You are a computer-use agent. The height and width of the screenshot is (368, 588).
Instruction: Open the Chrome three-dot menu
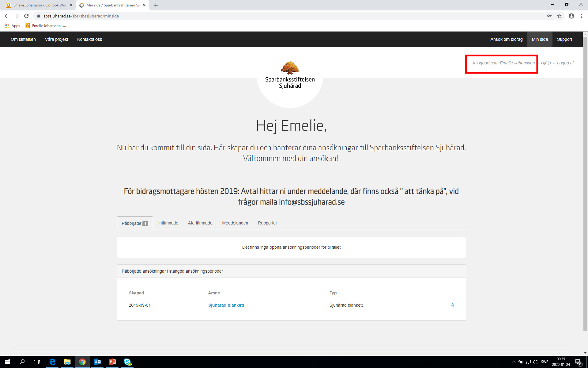[x=581, y=16]
